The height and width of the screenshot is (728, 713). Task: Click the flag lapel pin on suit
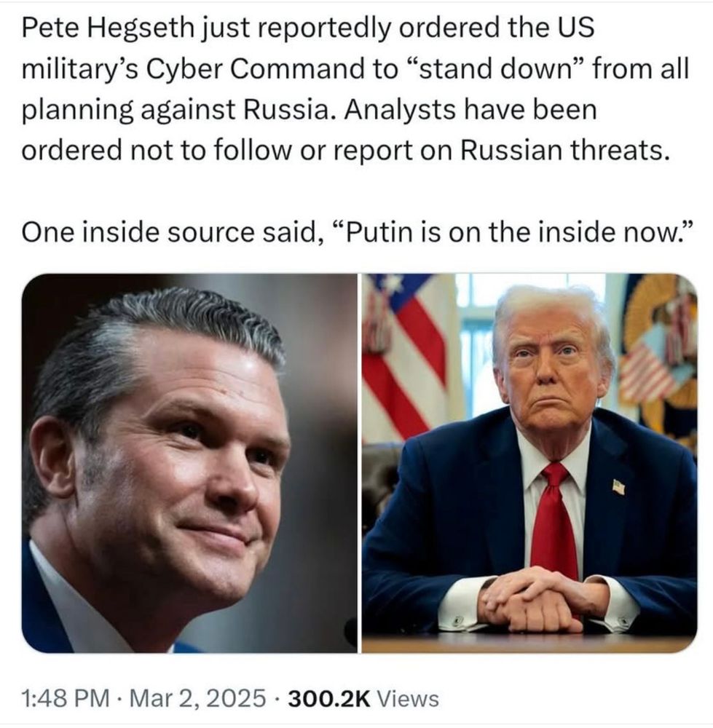pos(619,486)
